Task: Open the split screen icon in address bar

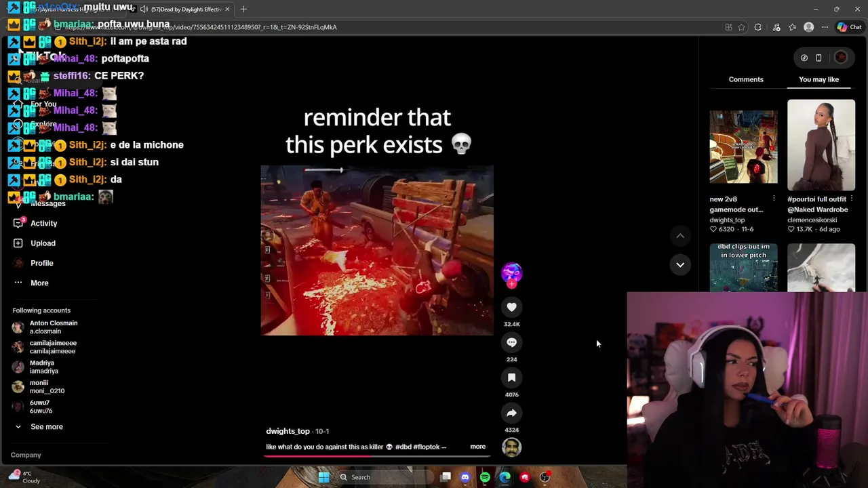Action: tap(728, 27)
